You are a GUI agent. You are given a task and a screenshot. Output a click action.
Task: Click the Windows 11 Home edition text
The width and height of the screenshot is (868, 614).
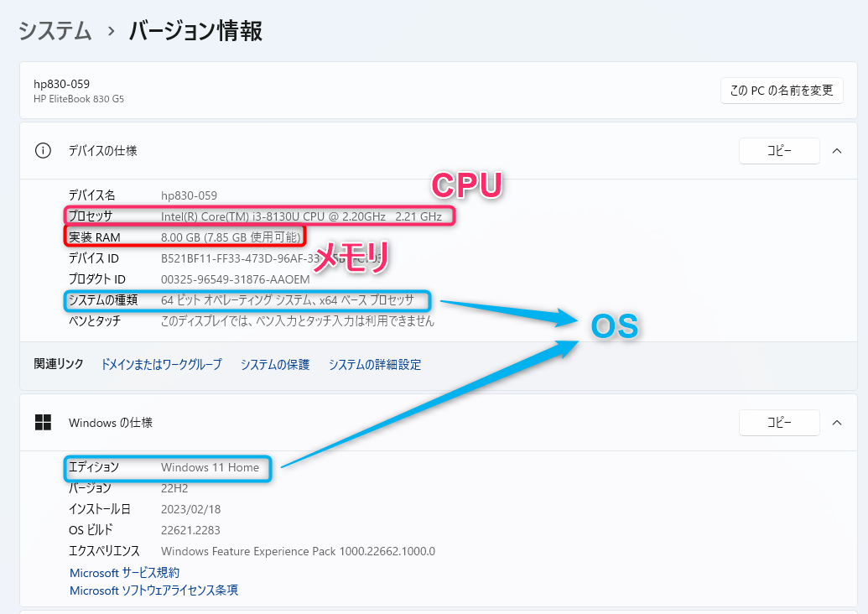(210, 467)
